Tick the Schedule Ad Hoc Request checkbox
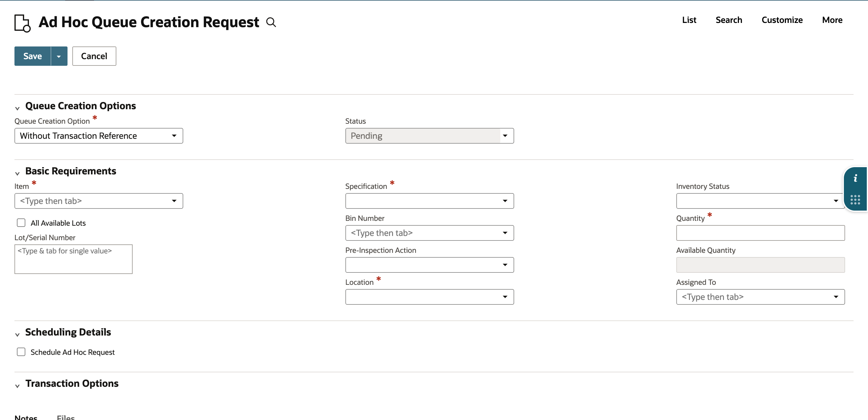Viewport: 868px width, 420px height. click(x=21, y=352)
